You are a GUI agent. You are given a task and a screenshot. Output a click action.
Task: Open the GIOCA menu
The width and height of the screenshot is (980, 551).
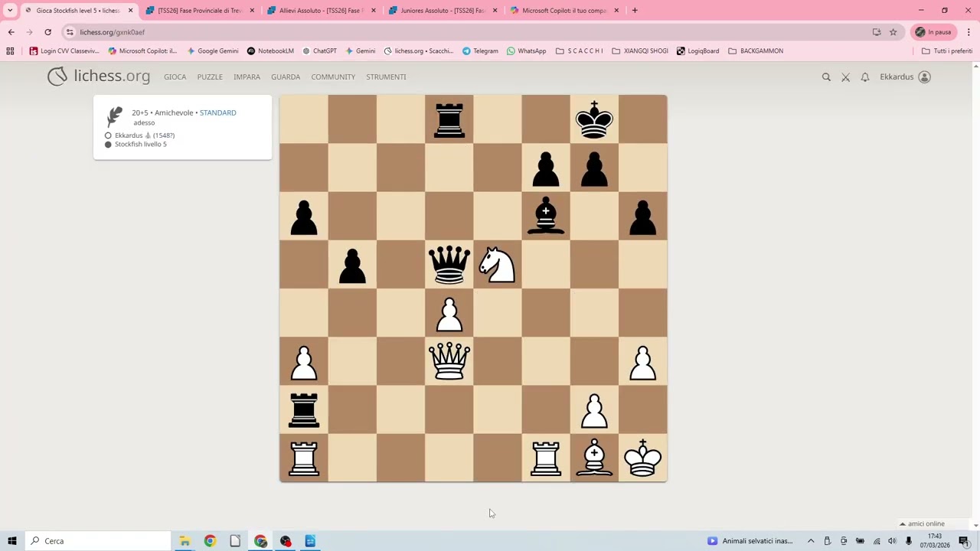pyautogui.click(x=175, y=77)
